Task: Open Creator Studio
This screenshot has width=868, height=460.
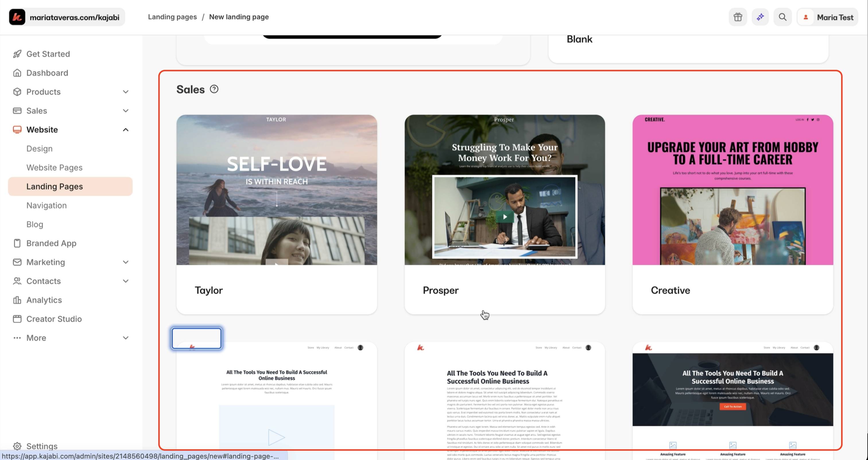Action: [70, 319]
